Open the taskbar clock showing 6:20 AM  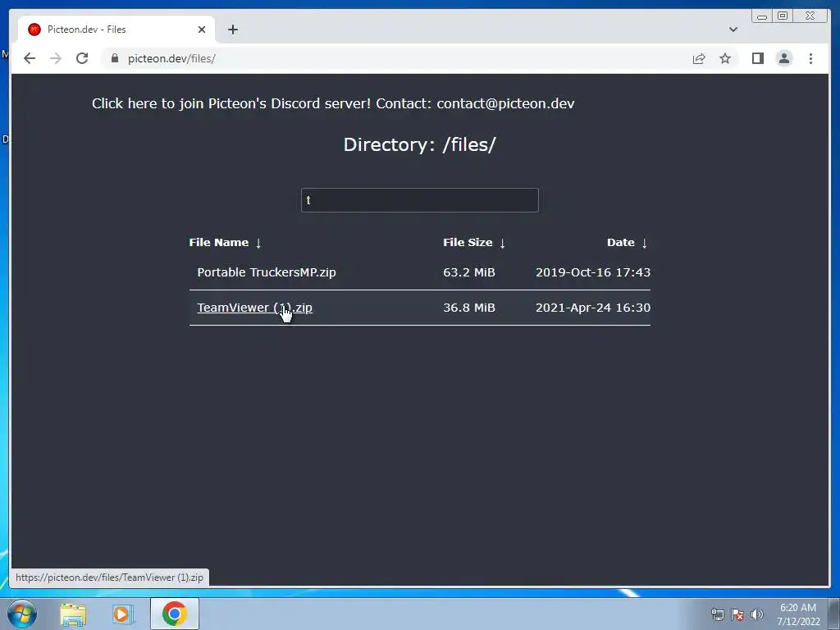pos(798,614)
